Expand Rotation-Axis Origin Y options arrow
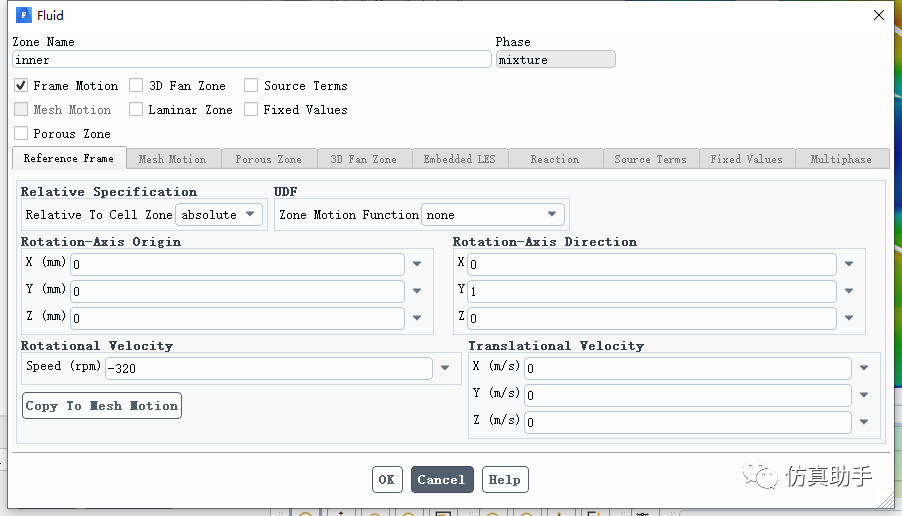Viewport: 902px width, 516px height. coord(417,291)
